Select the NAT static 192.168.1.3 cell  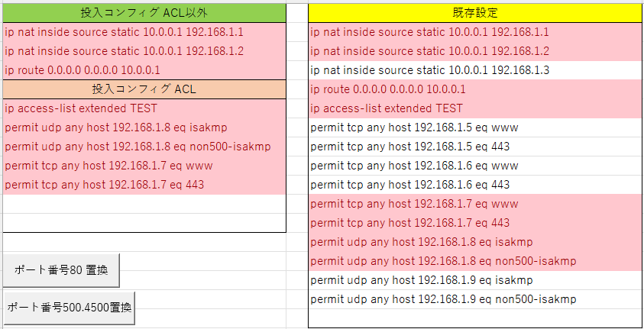click(x=476, y=70)
